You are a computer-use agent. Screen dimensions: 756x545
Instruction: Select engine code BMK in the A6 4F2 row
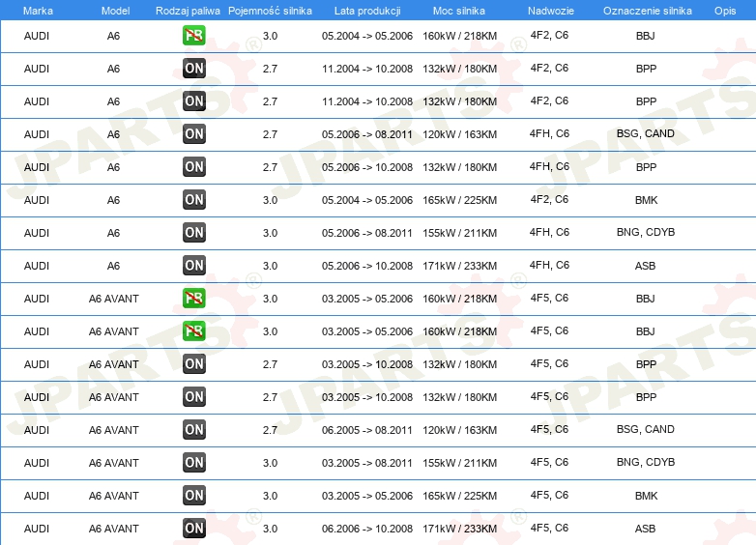(646, 200)
